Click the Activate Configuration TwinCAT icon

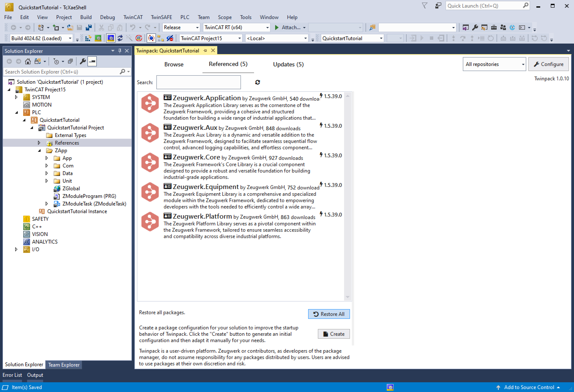click(88, 38)
